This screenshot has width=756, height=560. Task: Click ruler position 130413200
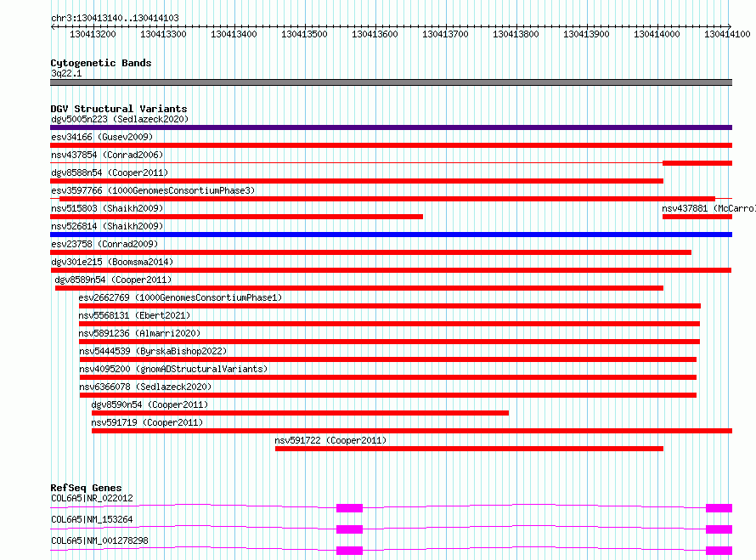pyautogui.click(x=93, y=34)
